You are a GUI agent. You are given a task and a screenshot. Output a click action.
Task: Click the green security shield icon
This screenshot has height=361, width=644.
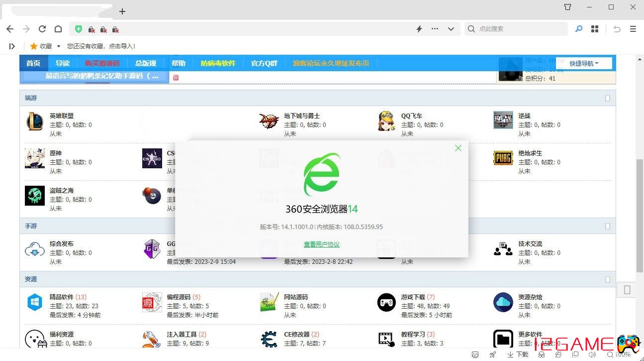(79, 29)
